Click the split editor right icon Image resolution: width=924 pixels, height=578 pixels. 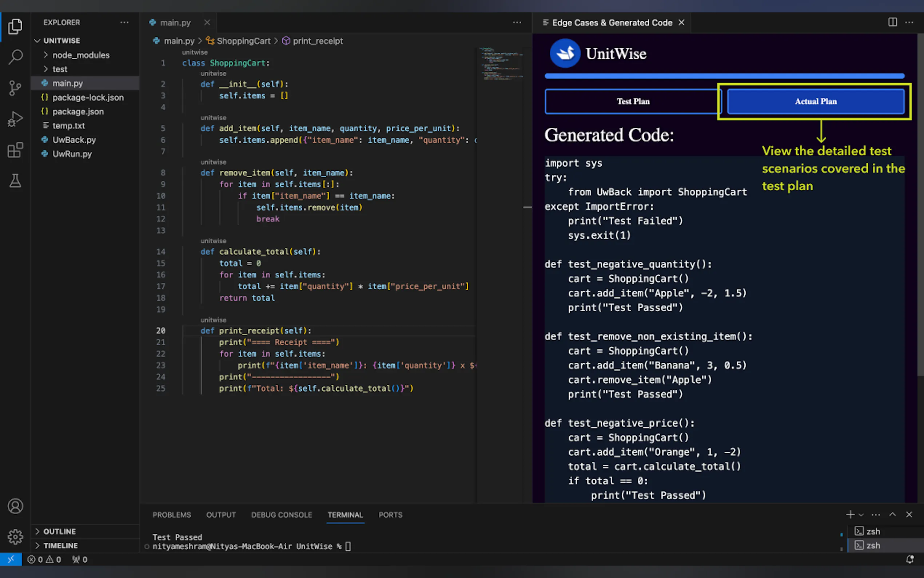pyautogui.click(x=892, y=22)
